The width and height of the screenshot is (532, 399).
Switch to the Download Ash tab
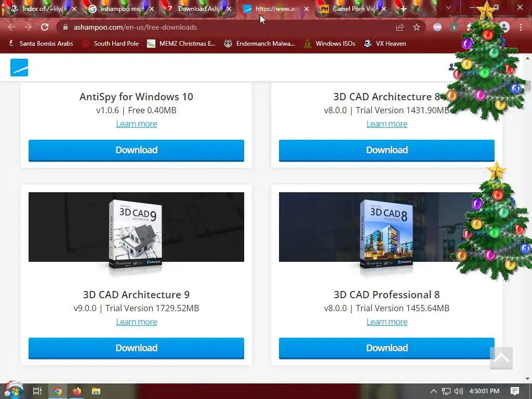(x=197, y=9)
